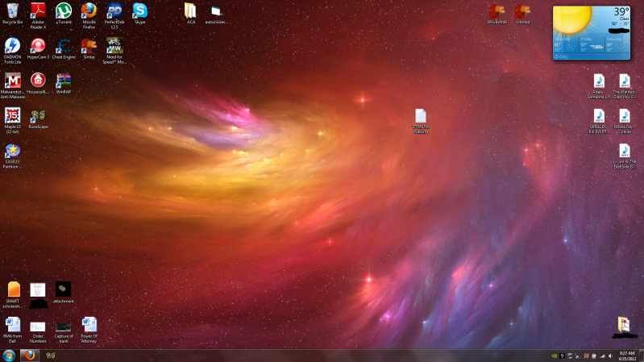Screen dimensions: 644x362
Task: Launch Skype from the desktop shortcut
Action: coord(140,11)
